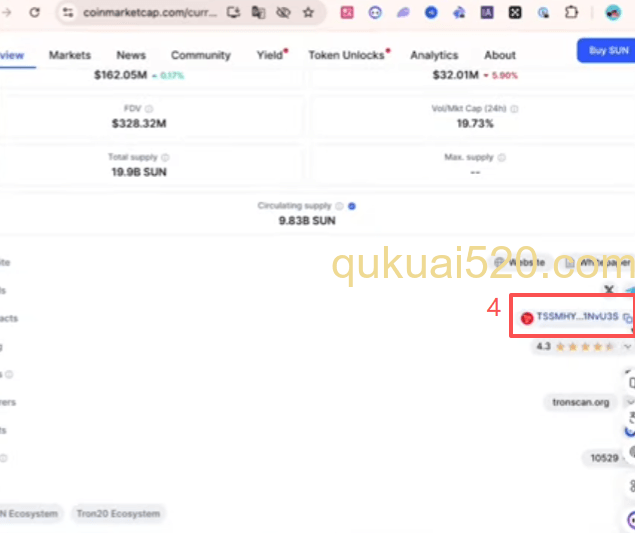This screenshot has height=533, width=635.
Task: Click the 9.83B SUN circulating supply value
Action: pyautogui.click(x=307, y=221)
